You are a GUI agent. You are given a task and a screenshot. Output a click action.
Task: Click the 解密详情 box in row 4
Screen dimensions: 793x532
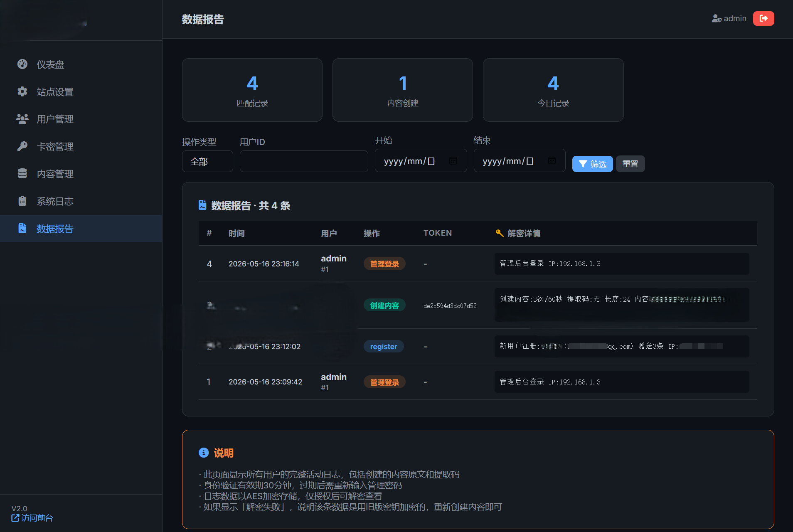tap(622, 264)
